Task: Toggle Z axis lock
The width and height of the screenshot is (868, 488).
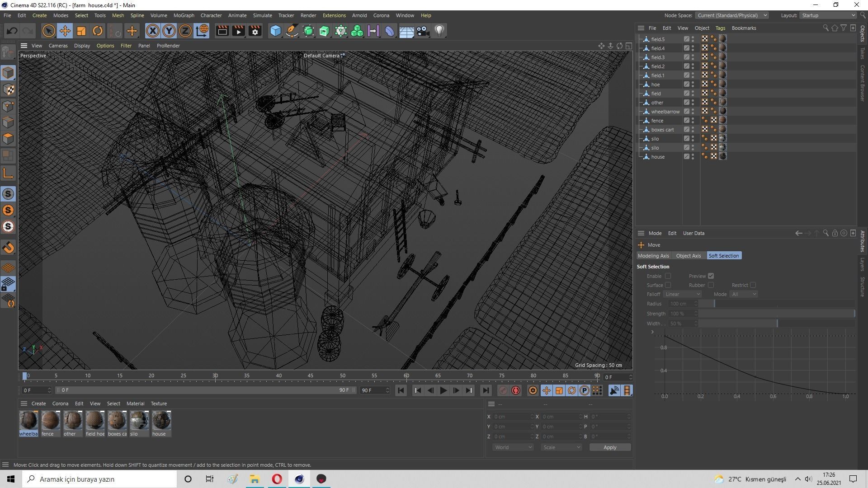Action: click(185, 31)
